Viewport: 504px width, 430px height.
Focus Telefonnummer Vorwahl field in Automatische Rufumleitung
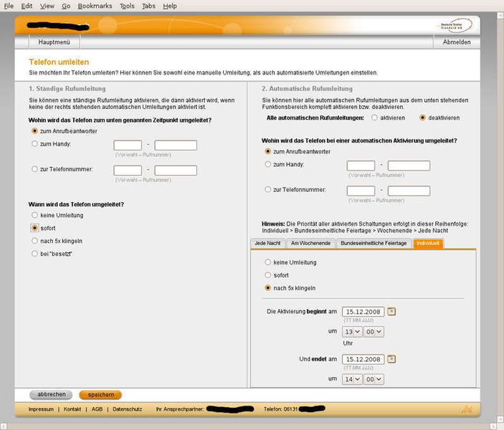(361, 191)
